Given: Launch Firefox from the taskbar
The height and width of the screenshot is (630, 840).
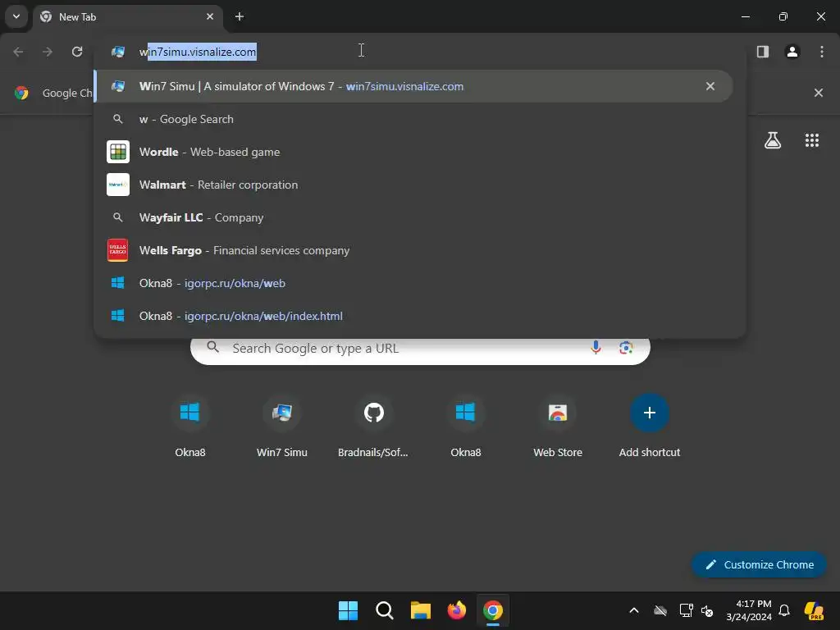Looking at the screenshot, I should tap(456, 610).
